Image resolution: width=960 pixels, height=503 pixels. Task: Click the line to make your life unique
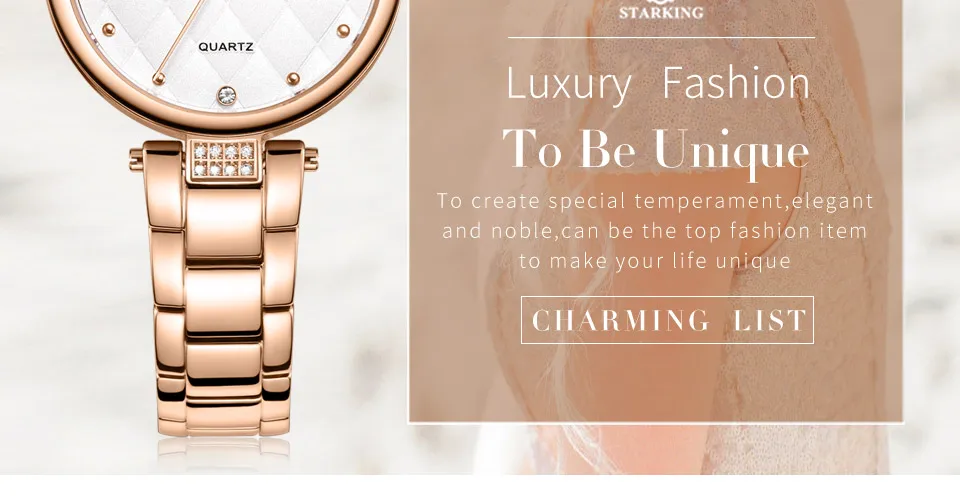click(655, 261)
